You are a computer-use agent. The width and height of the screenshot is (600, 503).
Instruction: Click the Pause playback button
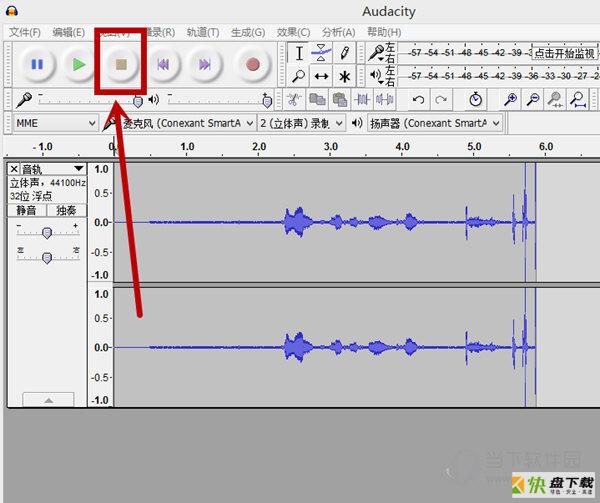(37, 64)
